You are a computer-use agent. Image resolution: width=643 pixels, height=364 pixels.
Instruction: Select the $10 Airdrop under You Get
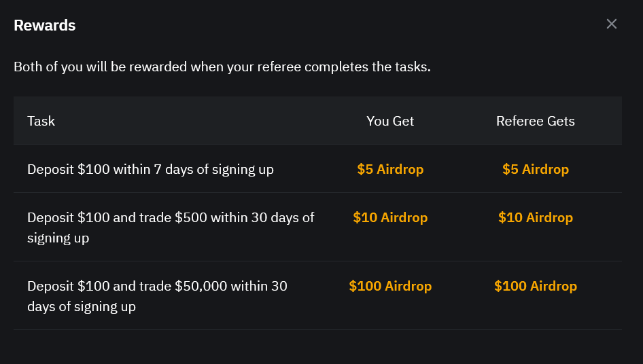390,217
